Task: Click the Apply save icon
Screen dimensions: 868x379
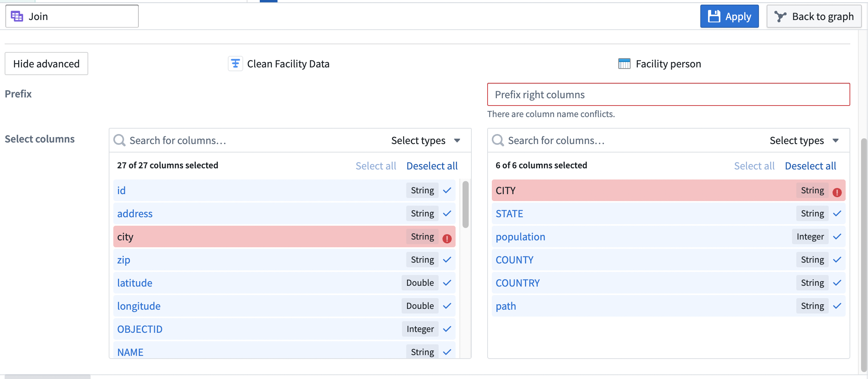Action: tap(714, 17)
